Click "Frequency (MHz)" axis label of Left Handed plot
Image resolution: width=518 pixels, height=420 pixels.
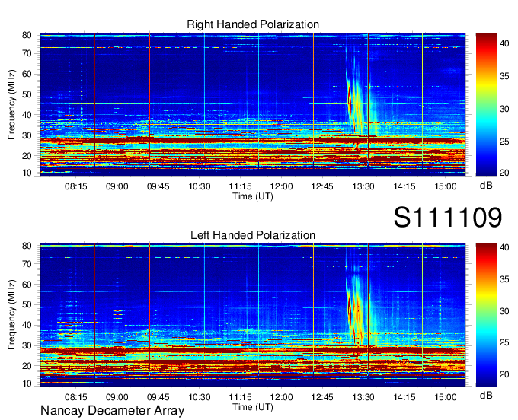click(x=11, y=315)
